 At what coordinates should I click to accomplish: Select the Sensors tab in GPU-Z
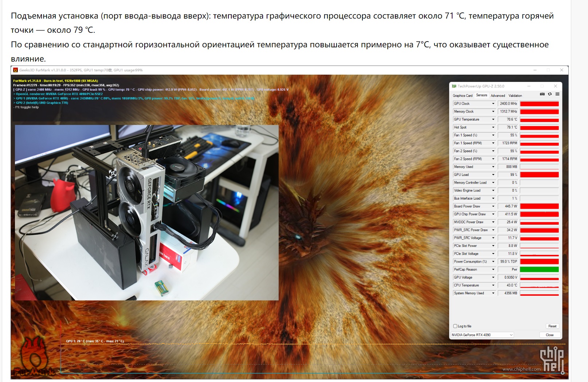click(482, 95)
